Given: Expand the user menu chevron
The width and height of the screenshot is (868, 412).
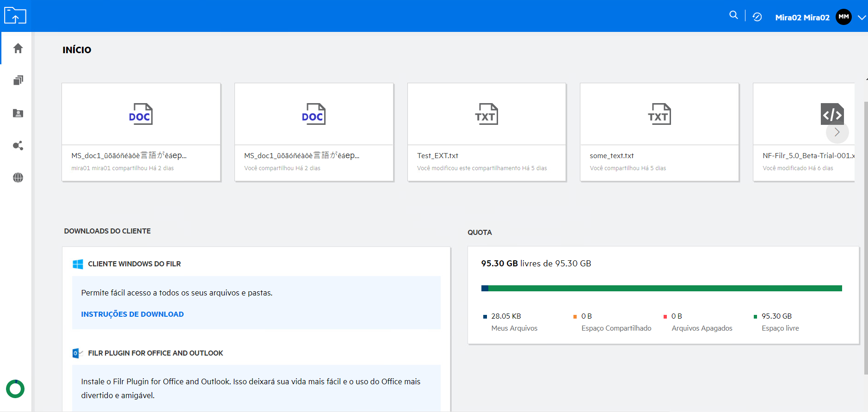Looking at the screenshot, I should (x=862, y=18).
